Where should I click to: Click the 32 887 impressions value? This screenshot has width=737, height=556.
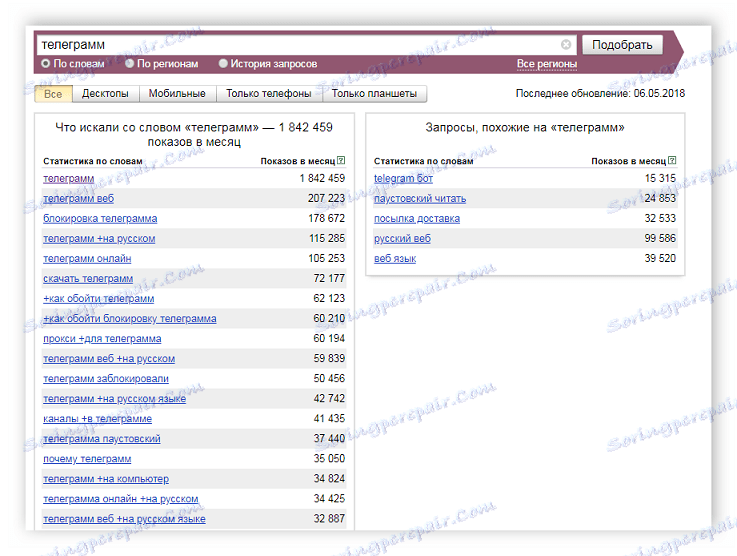click(x=329, y=518)
